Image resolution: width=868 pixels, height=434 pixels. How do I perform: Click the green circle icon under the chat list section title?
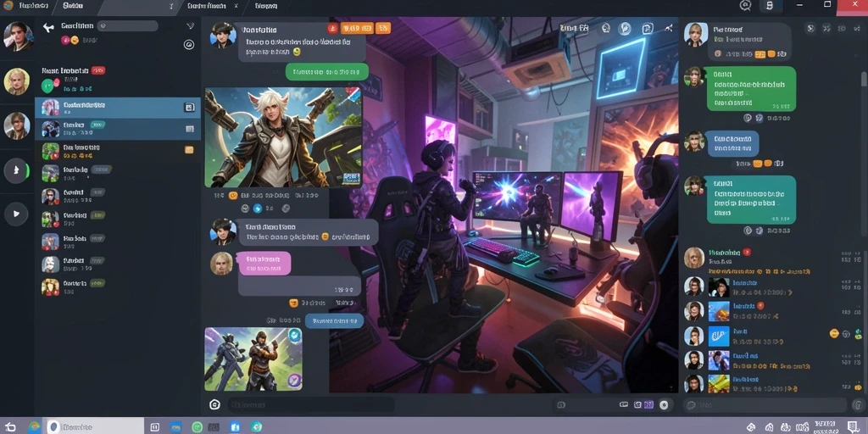point(48,86)
